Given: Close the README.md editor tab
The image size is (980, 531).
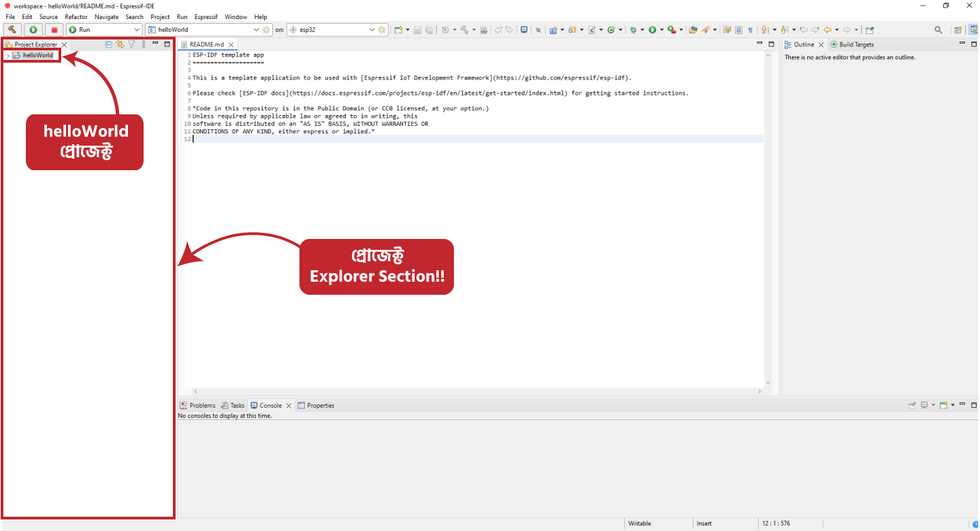Looking at the screenshot, I should click(231, 44).
